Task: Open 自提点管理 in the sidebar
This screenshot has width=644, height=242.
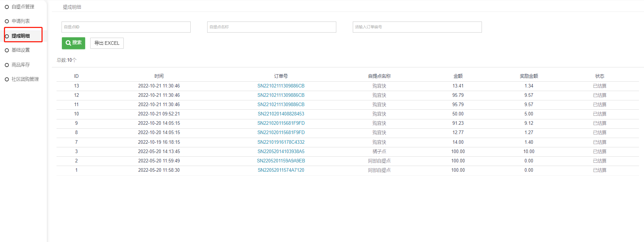Action: [23, 7]
